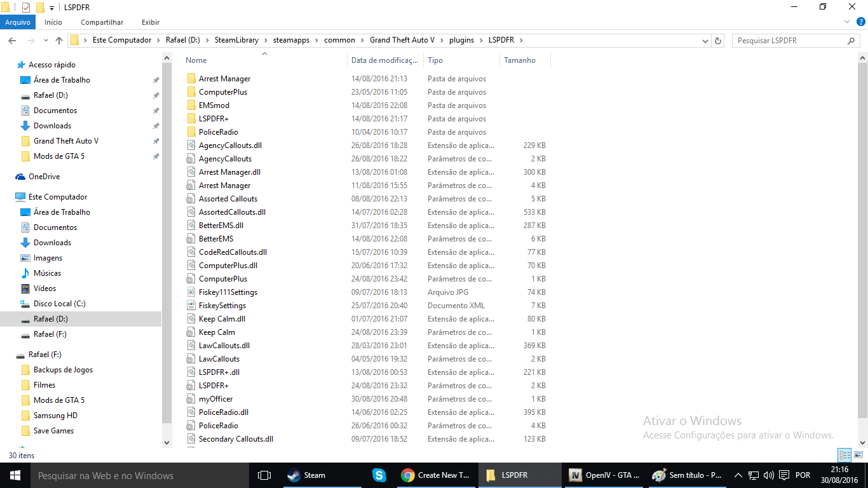Open the Arquivo menu tab
Image resolution: width=868 pixels, height=488 pixels.
[18, 22]
